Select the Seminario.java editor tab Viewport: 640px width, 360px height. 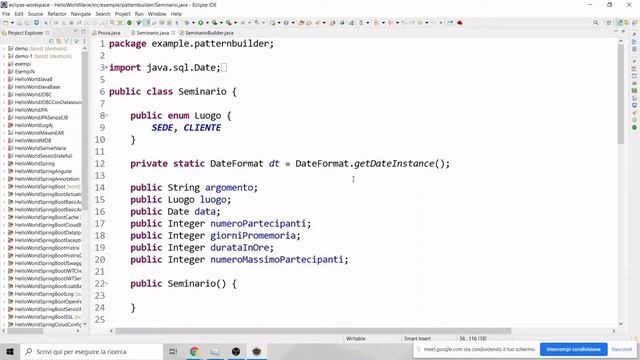click(153, 33)
